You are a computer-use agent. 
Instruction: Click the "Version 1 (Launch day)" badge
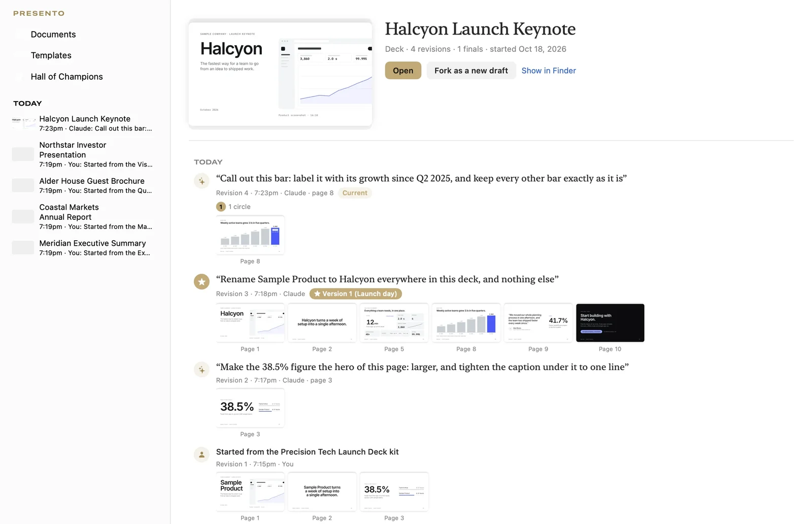356,294
